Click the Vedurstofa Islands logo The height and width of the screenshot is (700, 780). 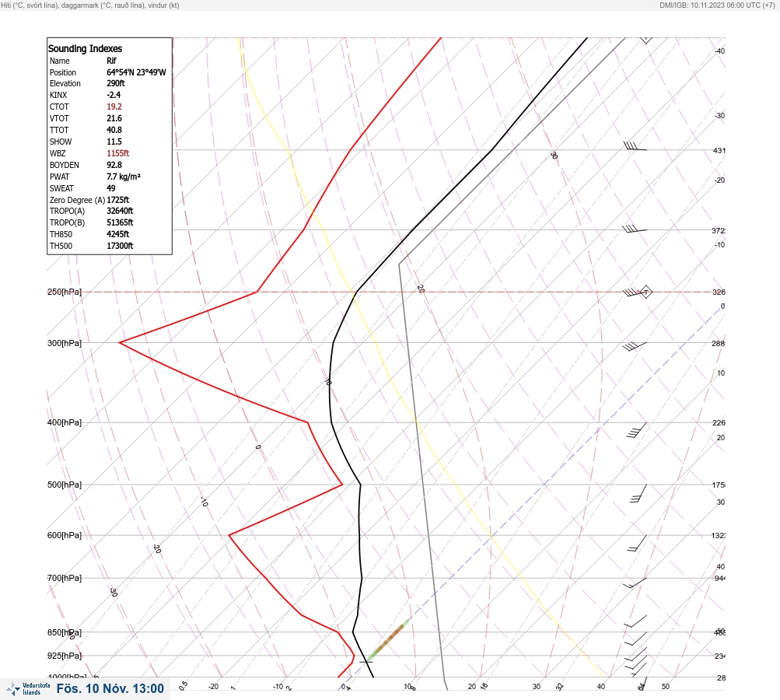[x=28, y=689]
